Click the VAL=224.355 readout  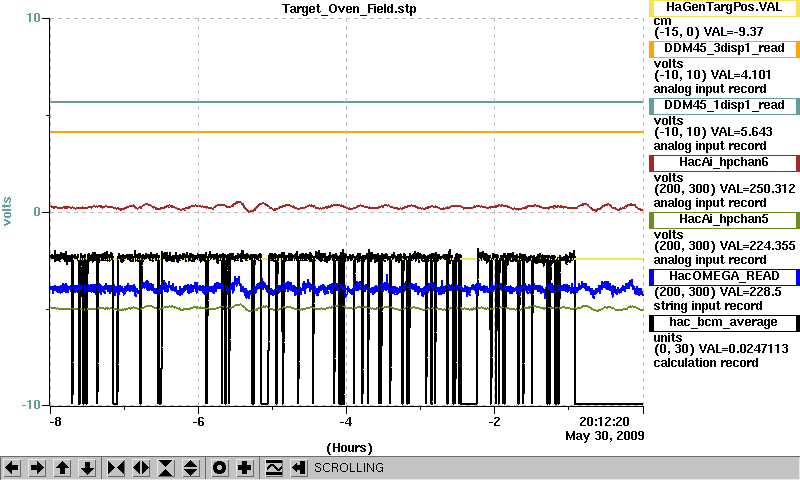coord(757,246)
